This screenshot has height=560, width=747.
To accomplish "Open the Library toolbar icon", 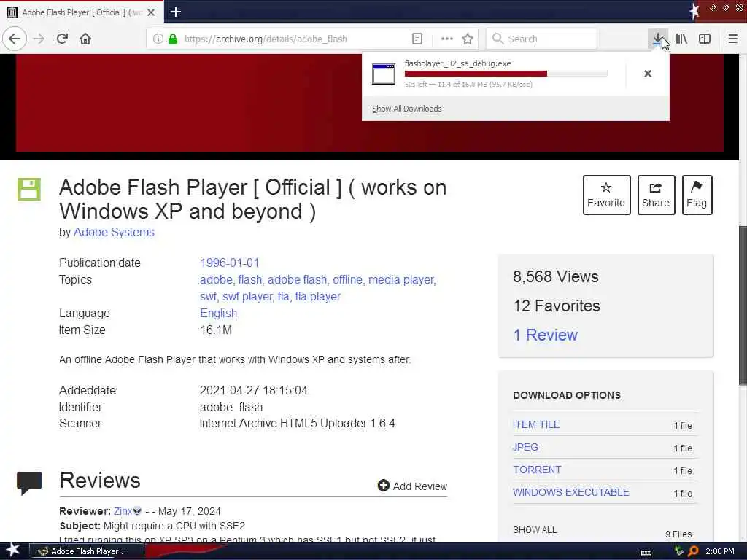I will (681, 39).
